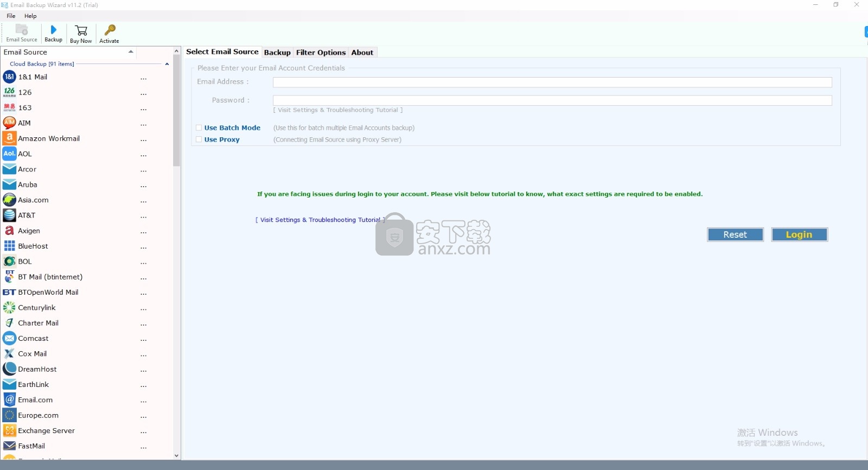Screen dimensions: 868x470
Task: Collapse the Email Source panel header arrow
Action: pos(131,52)
